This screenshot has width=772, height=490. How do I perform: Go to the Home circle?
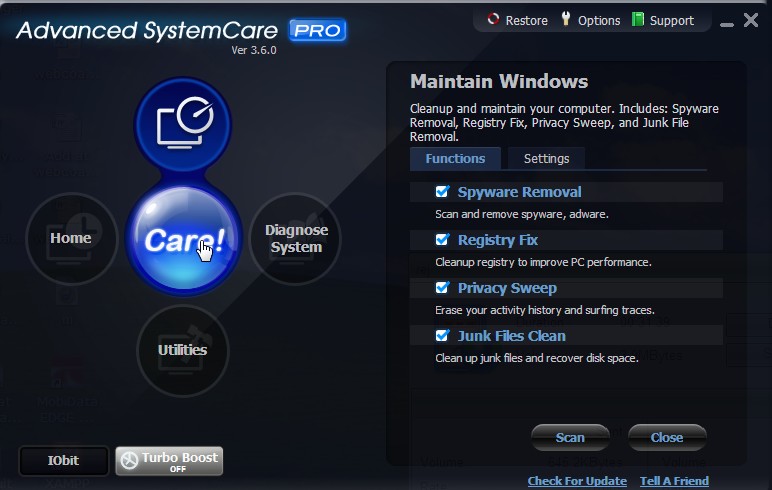[x=71, y=239]
